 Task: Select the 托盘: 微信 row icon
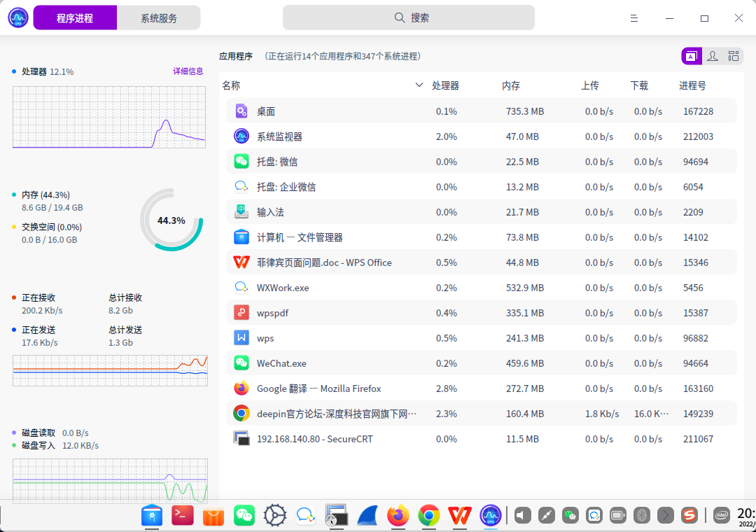coord(241,161)
